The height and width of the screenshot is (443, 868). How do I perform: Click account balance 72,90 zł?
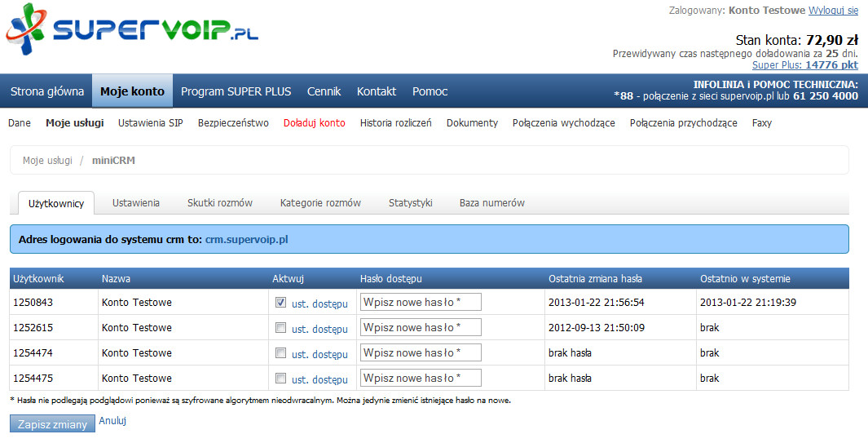click(x=832, y=40)
